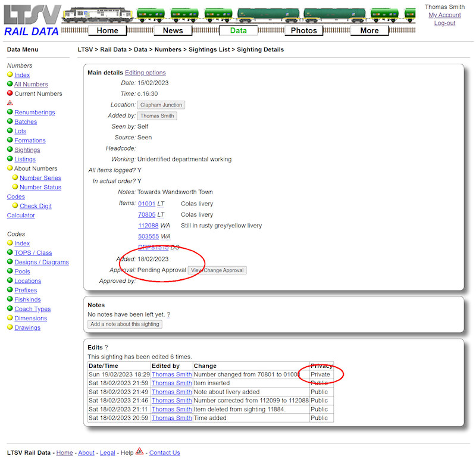This screenshot has height=462, width=476.
Task: Click the Thomas Smith button next to Added by
Action: point(156,115)
